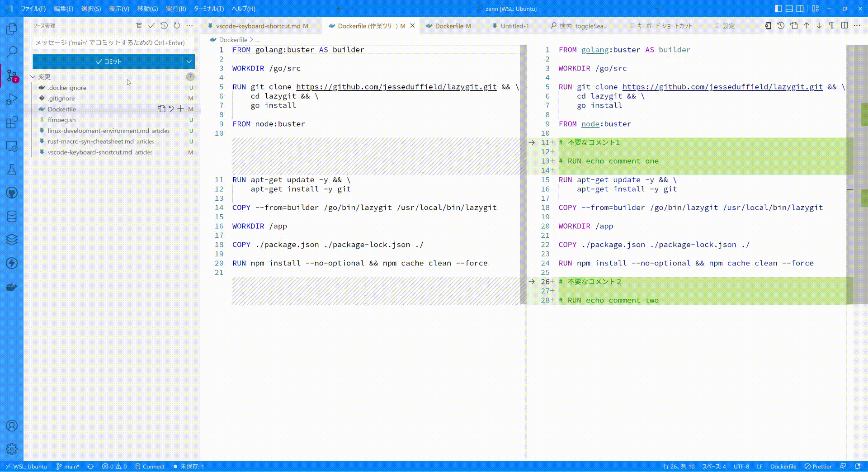Stage changes plus icon on Dockerfile row
Screen dimensions: 868x472
coord(180,109)
